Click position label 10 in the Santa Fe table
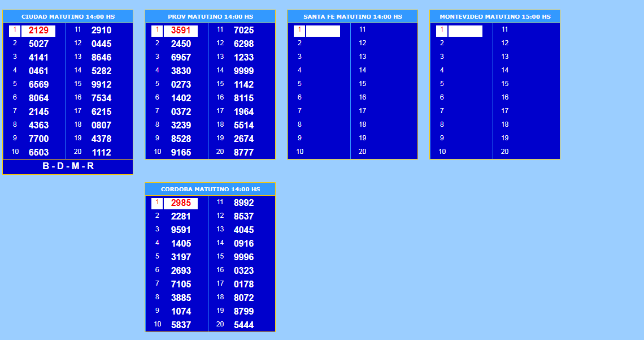Viewport: 644px width, 340px height. pos(299,152)
